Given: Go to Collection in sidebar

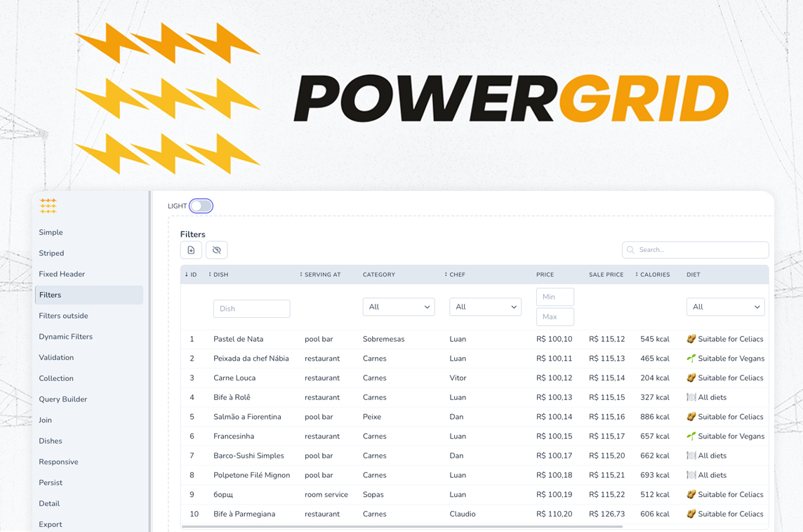Looking at the screenshot, I should point(56,378).
